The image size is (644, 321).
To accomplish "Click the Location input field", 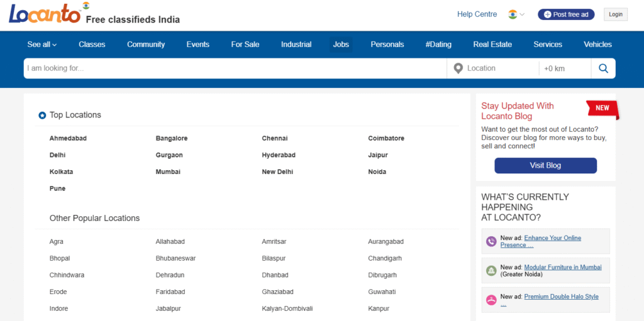I will (x=493, y=68).
